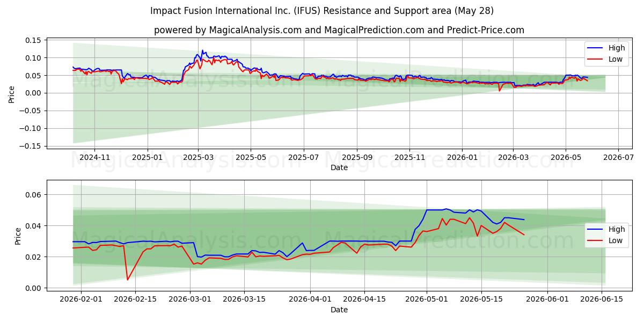The height and width of the screenshot is (322, 644).
Task: Click the 2026-04-01 tick label
Action: [x=310, y=299]
